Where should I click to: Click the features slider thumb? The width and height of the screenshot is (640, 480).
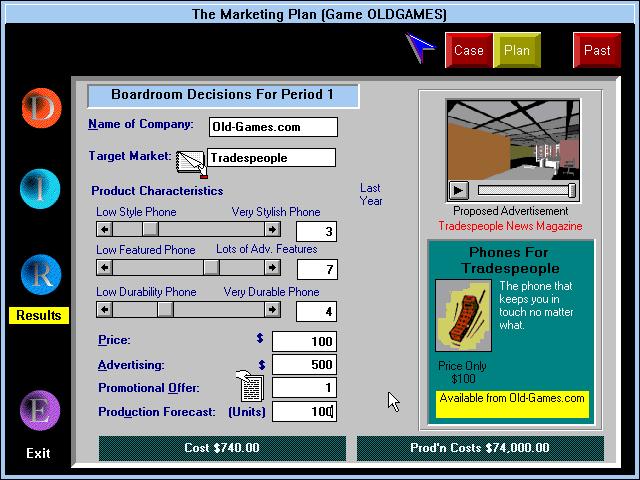pyautogui.click(x=211, y=268)
